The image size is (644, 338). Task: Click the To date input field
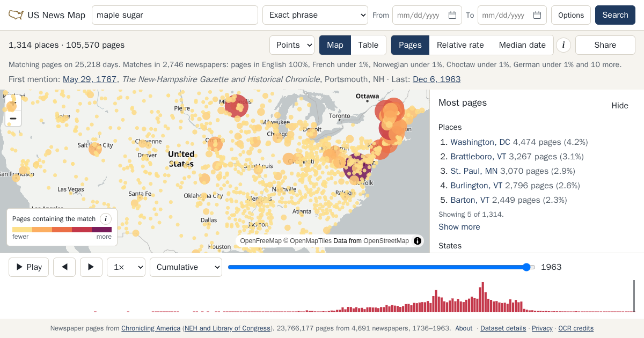point(512,15)
